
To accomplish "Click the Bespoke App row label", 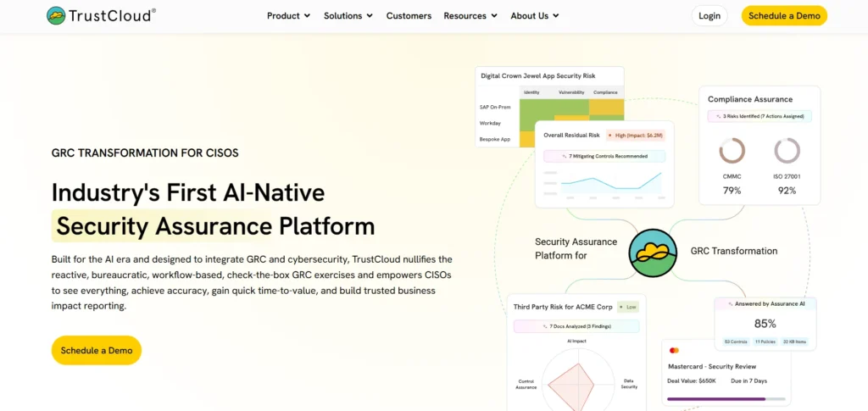I will coord(495,139).
